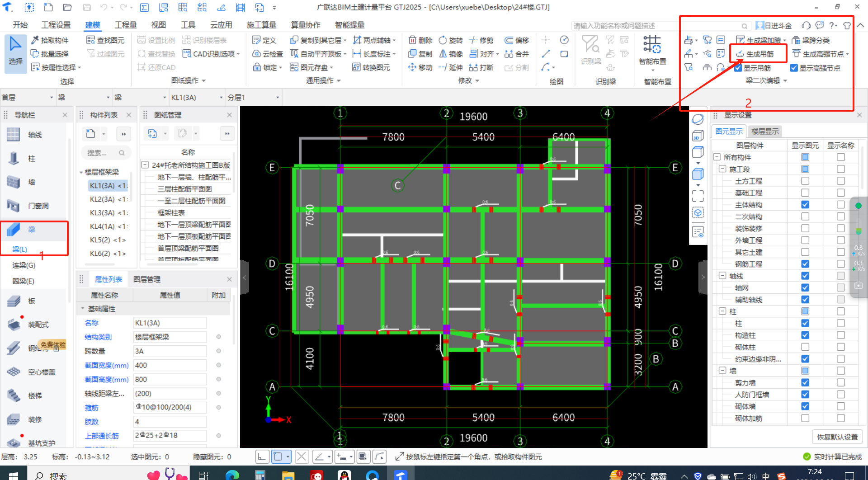
Task: Switch to 楼层显示 tab
Action: (x=765, y=132)
